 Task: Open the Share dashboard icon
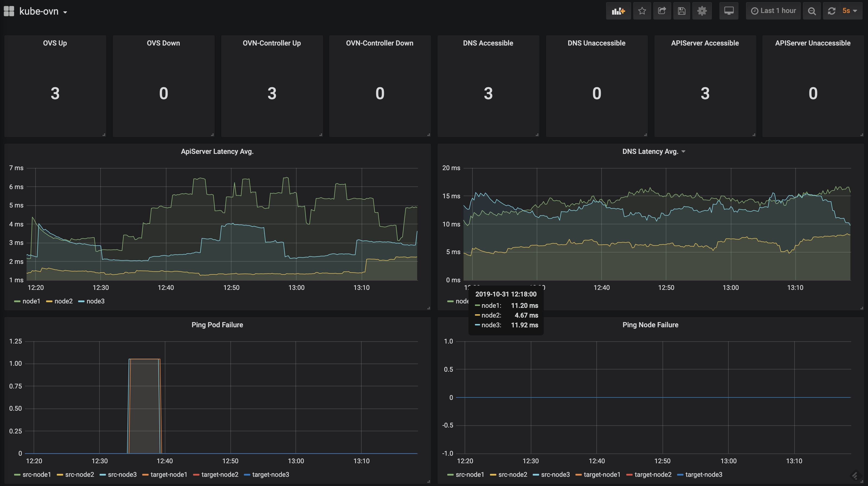click(x=662, y=11)
